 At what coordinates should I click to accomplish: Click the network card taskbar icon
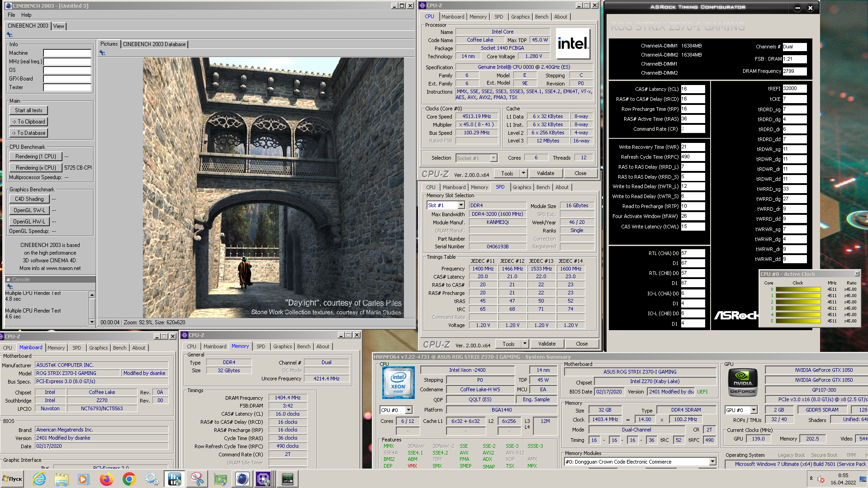pos(220,479)
